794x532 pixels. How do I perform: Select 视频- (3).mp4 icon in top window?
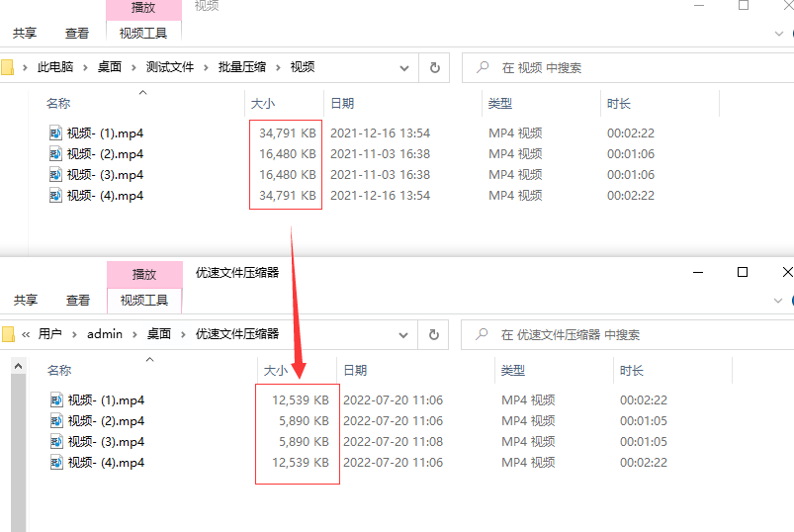[55, 175]
